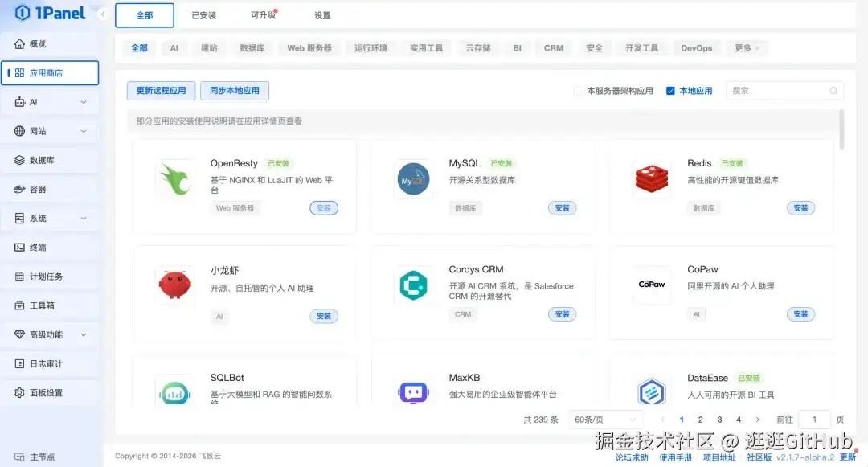Open the 应用商店 grid icon
868x467 pixels.
19,73
